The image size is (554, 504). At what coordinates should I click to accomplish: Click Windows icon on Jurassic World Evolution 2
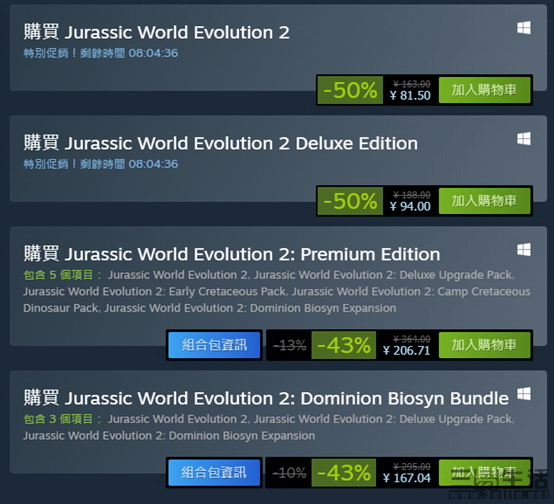point(524,28)
